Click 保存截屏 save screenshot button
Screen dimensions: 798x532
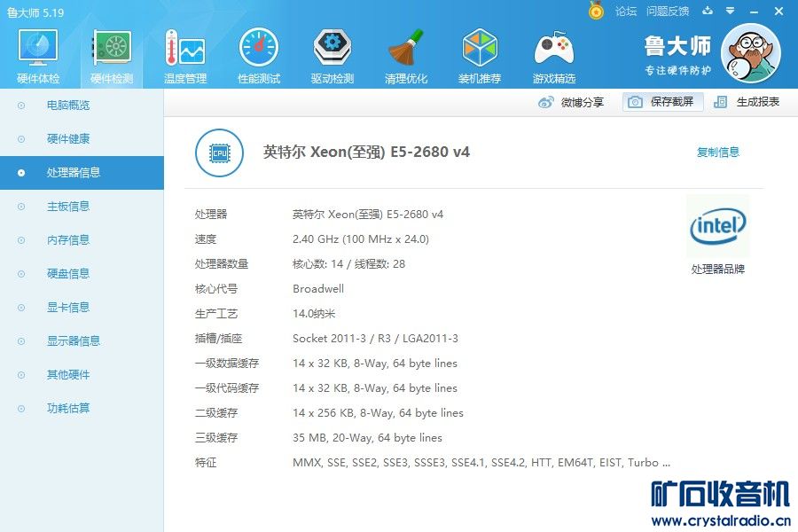point(662,102)
